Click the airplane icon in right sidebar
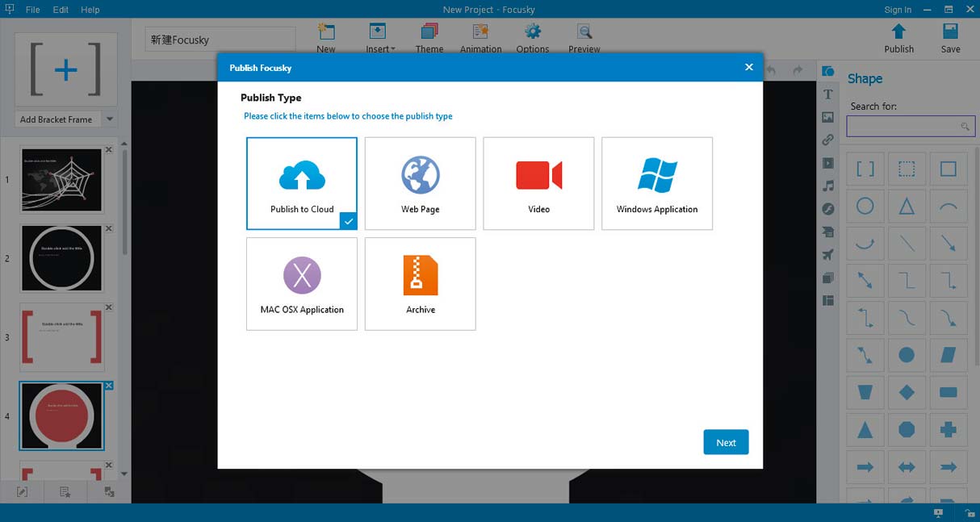The height and width of the screenshot is (522, 980). click(827, 255)
